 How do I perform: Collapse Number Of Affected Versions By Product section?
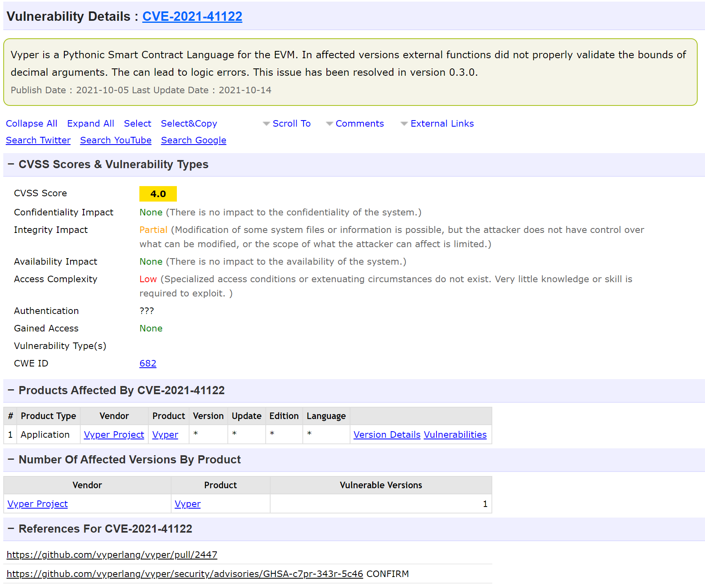pos(11,459)
